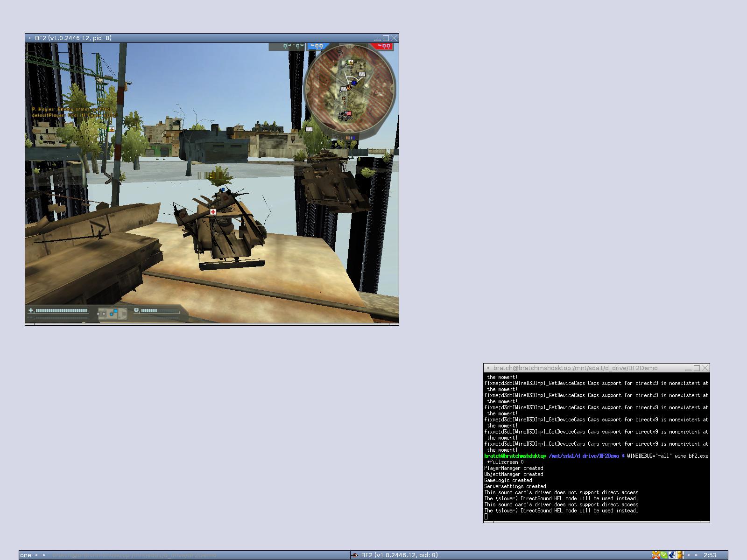Click the 'GameLogic created' terminal line
747x560 pixels.
coord(508,480)
